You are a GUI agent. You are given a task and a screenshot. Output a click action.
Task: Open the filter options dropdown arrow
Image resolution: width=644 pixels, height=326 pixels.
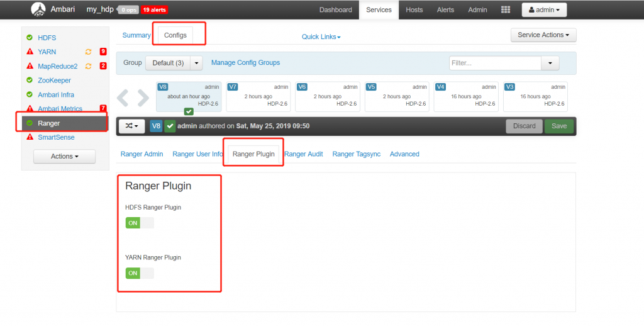(550, 63)
